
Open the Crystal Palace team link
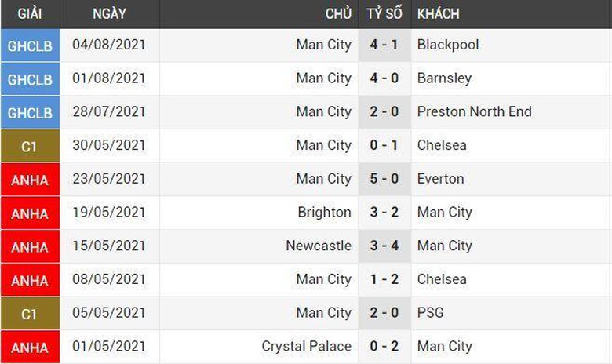tap(306, 346)
